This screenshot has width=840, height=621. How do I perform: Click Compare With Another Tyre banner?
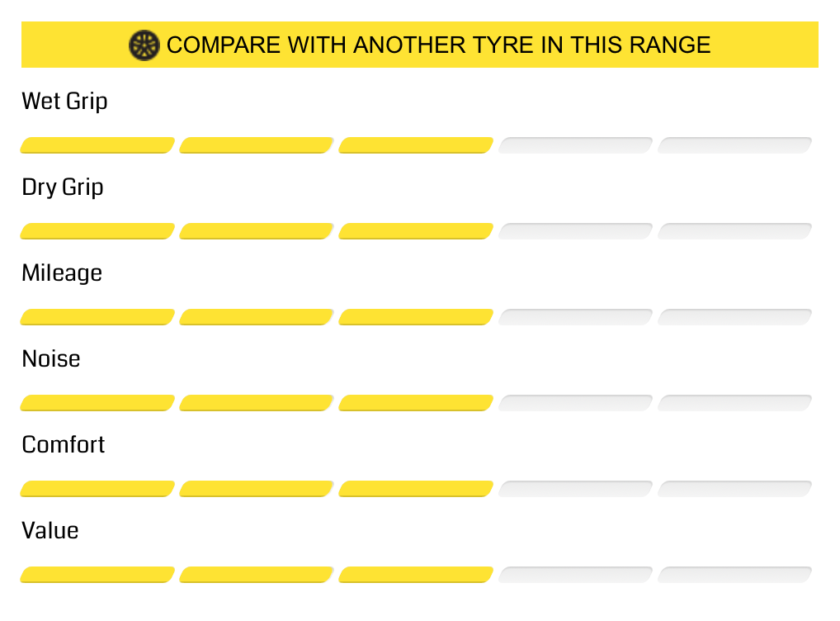(419, 45)
